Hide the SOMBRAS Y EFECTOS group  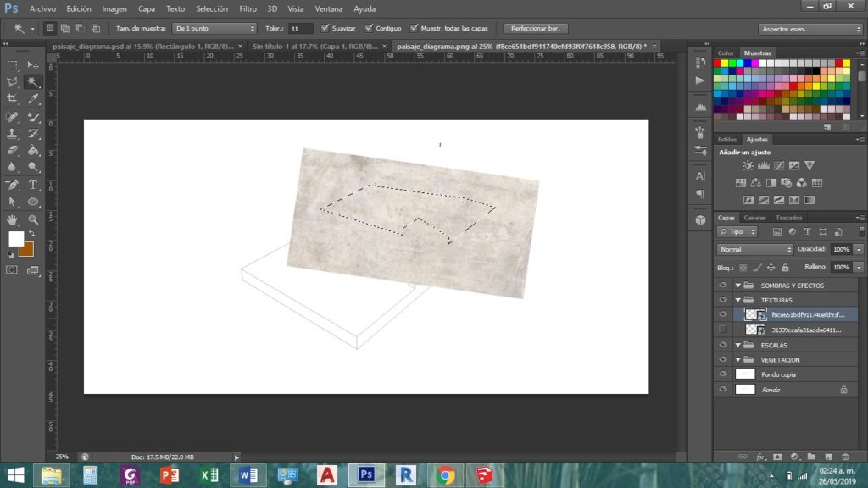[x=722, y=286]
